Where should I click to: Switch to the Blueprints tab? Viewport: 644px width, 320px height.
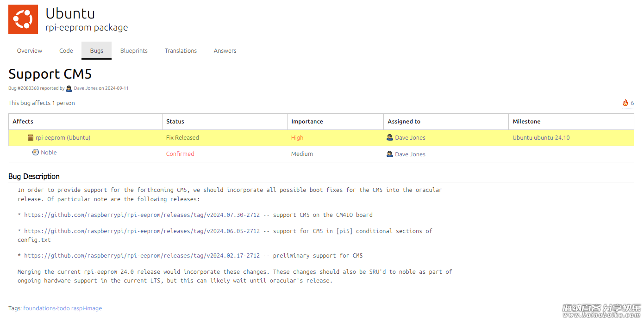click(134, 51)
